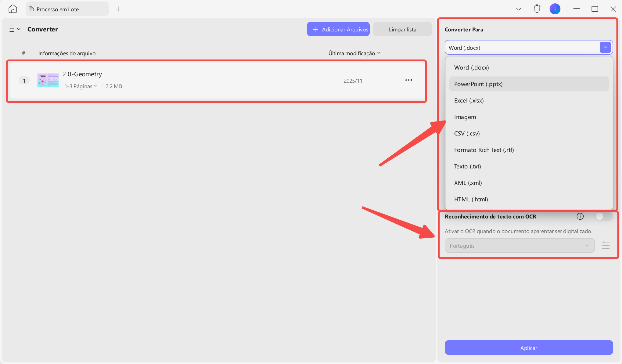Viewport: 622px width, 364px height.
Task: Choose Imagem format option
Action: [x=529, y=117]
